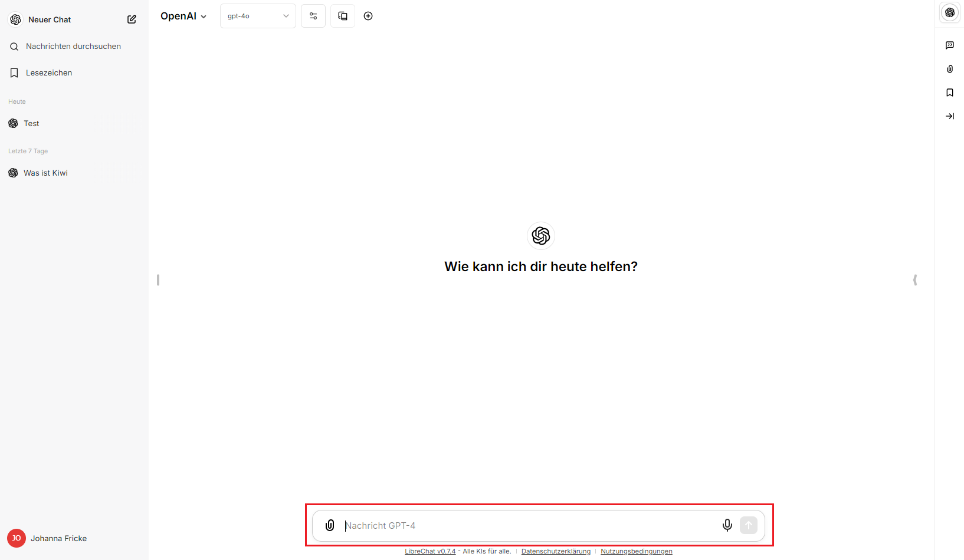Collapse right panel with arrow-to-bar icon
Image resolution: width=964 pixels, height=560 pixels.
click(950, 116)
